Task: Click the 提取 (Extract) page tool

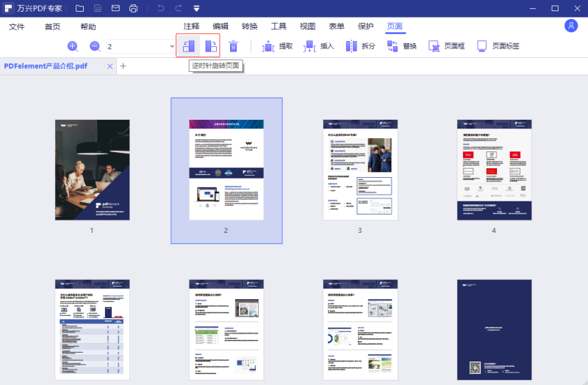Action: (x=277, y=46)
